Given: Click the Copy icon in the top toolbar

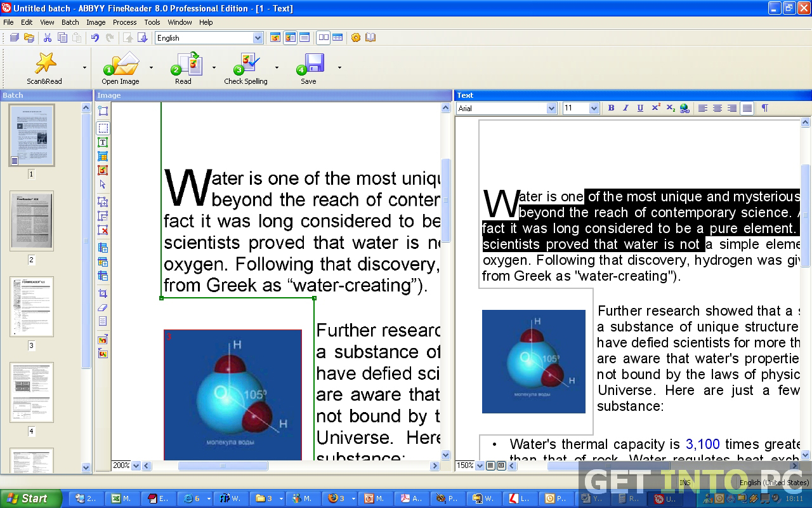Looking at the screenshot, I should [x=62, y=38].
